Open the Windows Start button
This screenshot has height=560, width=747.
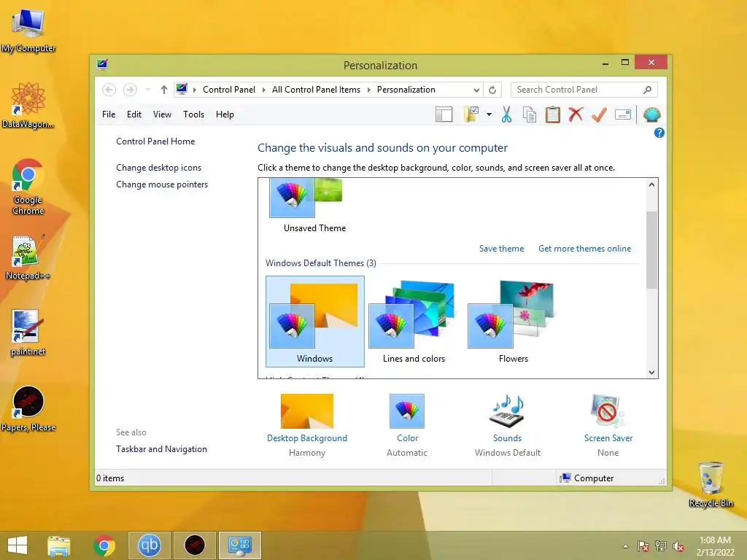(18, 545)
